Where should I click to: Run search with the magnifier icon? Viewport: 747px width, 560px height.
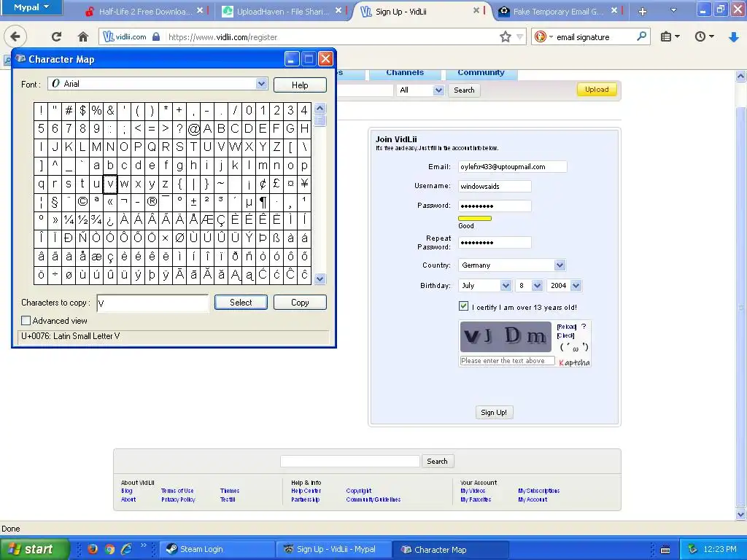click(642, 36)
